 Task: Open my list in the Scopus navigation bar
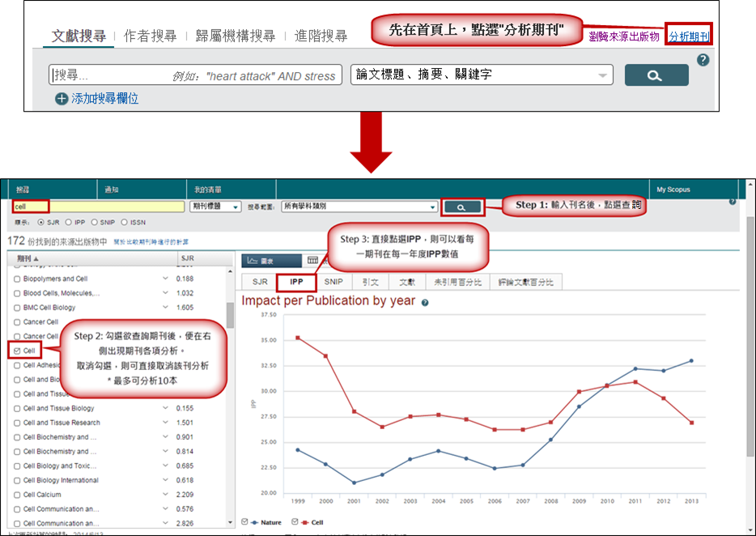click(x=208, y=189)
